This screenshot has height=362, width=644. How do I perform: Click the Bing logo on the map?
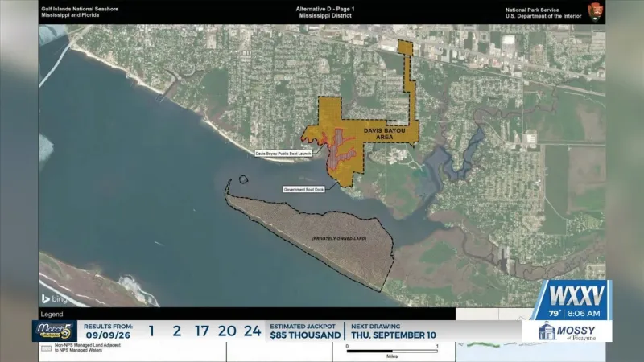(55, 299)
